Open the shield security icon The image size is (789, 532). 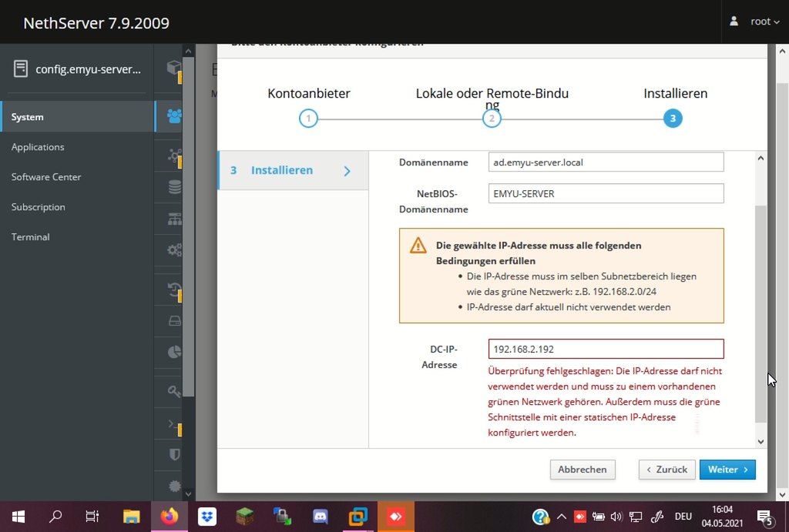[174, 454]
